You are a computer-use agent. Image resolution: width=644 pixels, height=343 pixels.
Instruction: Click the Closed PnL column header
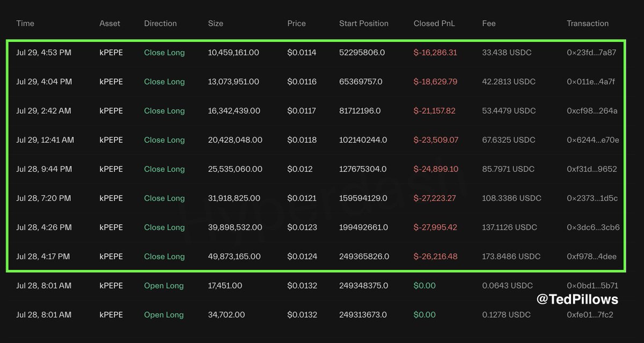pos(434,24)
